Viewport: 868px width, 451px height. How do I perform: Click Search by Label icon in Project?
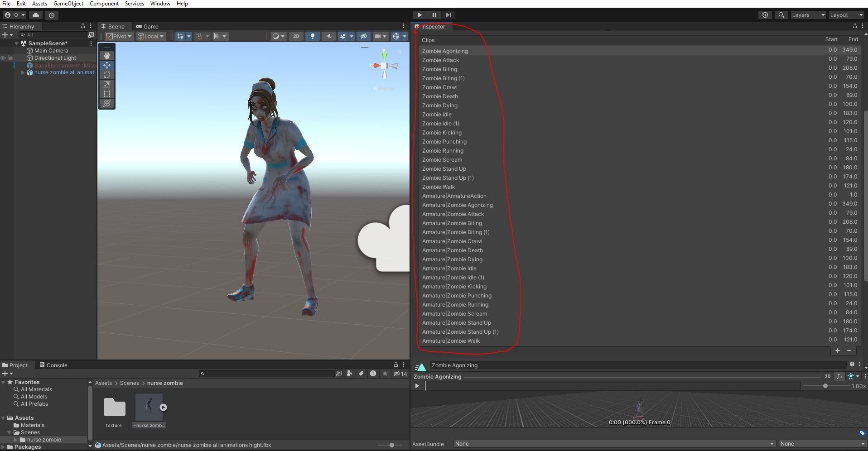tap(361, 374)
